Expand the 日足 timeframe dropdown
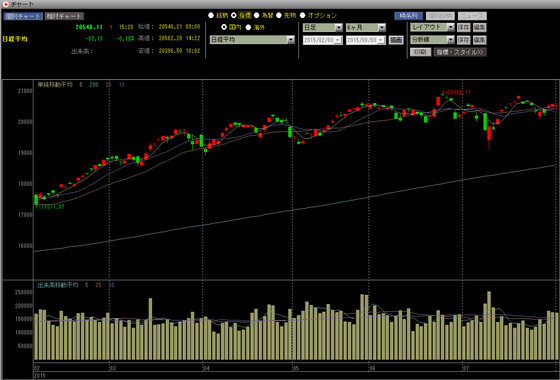The image size is (560, 380). click(323, 28)
